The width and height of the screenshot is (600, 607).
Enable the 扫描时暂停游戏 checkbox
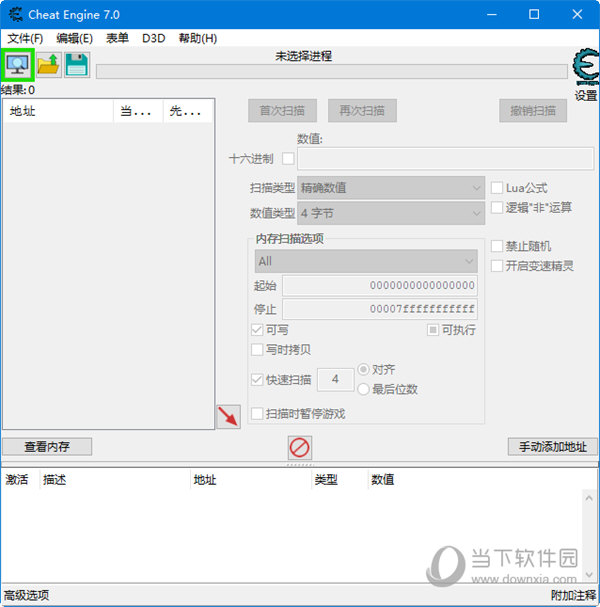coord(257,413)
